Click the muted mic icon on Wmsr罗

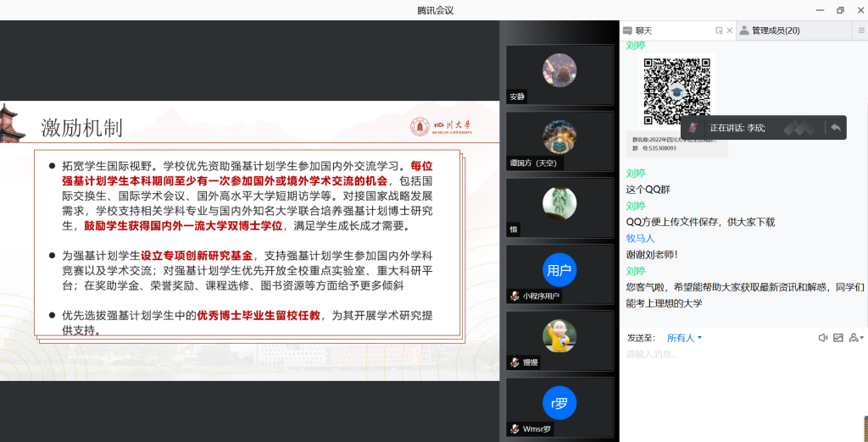click(x=514, y=428)
